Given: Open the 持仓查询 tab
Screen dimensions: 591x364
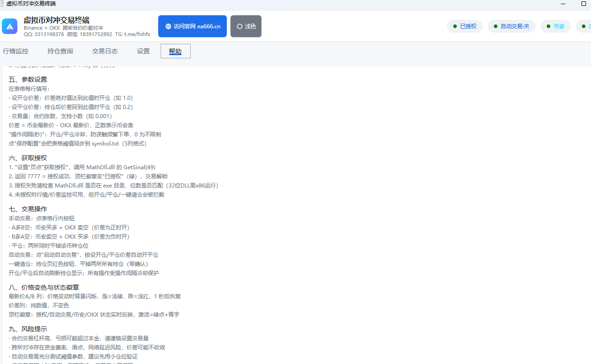Looking at the screenshot, I should click(60, 51).
